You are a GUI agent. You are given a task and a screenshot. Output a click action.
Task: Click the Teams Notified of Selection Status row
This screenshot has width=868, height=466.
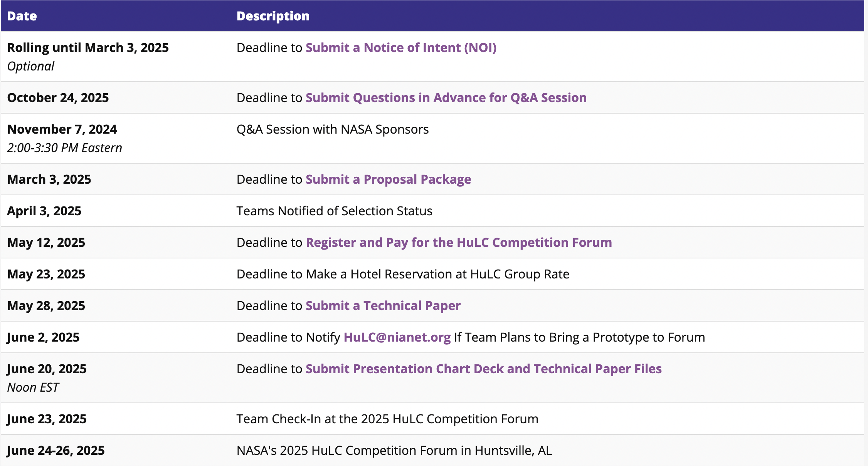click(x=334, y=211)
